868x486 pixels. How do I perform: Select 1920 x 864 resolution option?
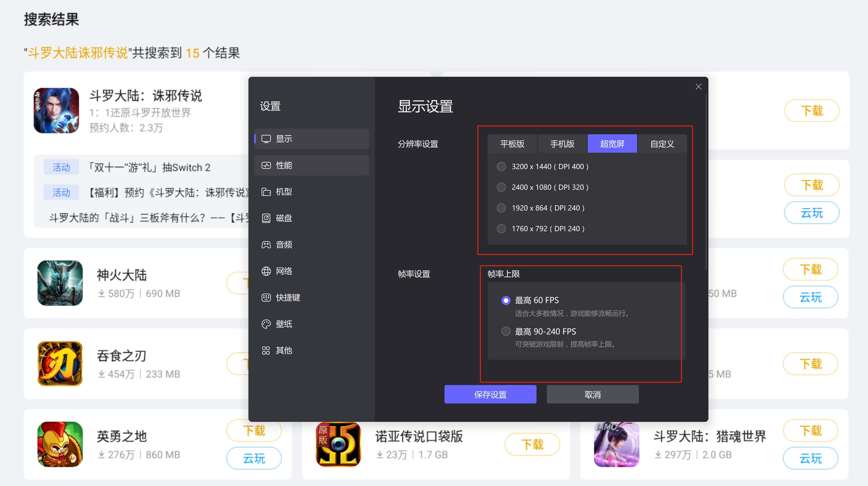point(501,208)
